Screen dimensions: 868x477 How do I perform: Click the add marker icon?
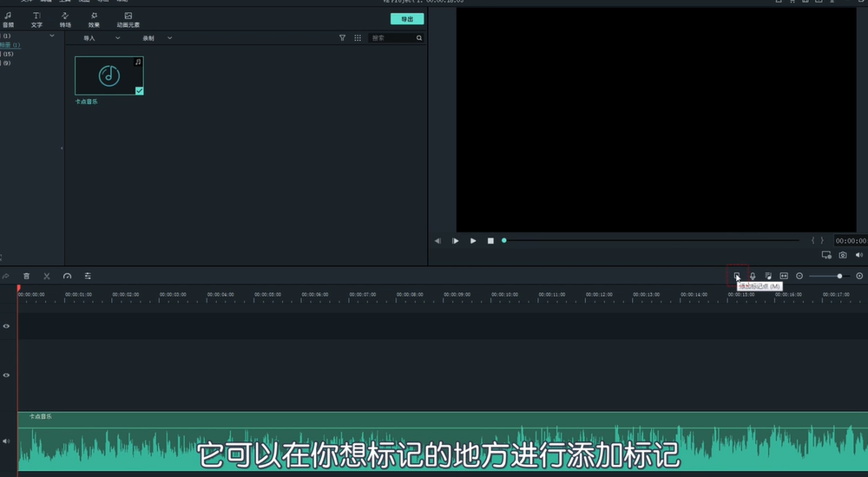point(737,276)
